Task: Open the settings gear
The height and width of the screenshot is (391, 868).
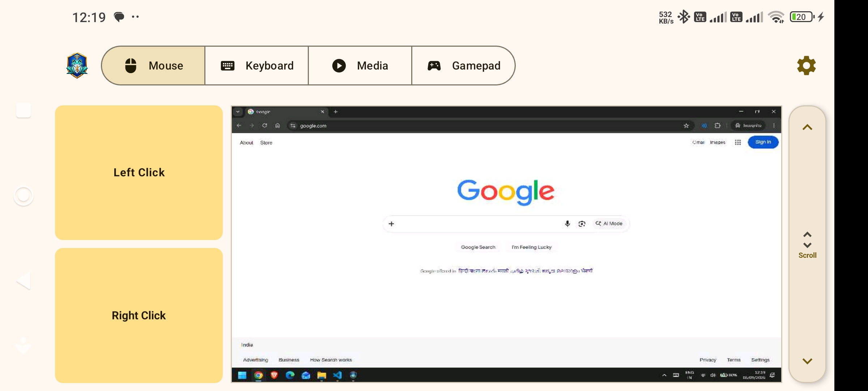Action: coord(807,66)
